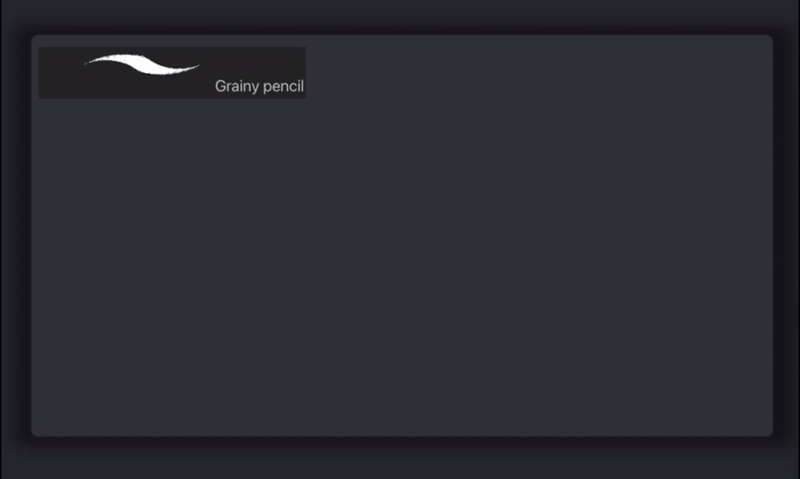Click the word "pencil" in the brush name
This screenshot has width=800, height=479.
(x=282, y=87)
